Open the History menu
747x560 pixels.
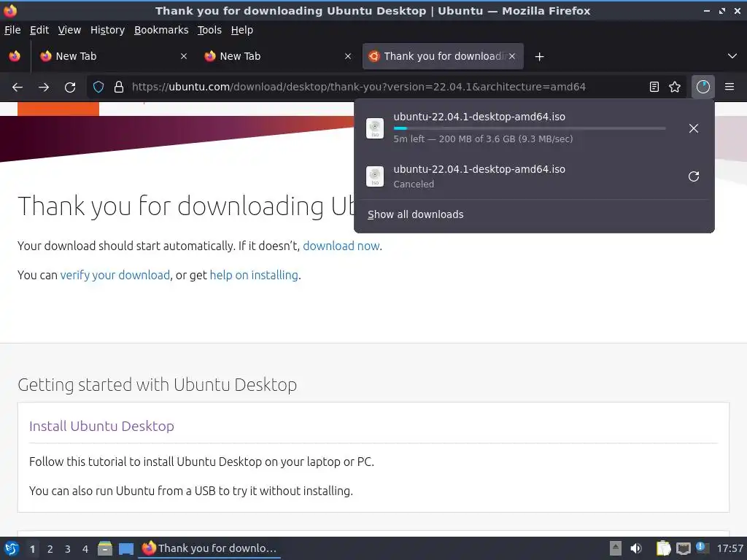[107, 30]
